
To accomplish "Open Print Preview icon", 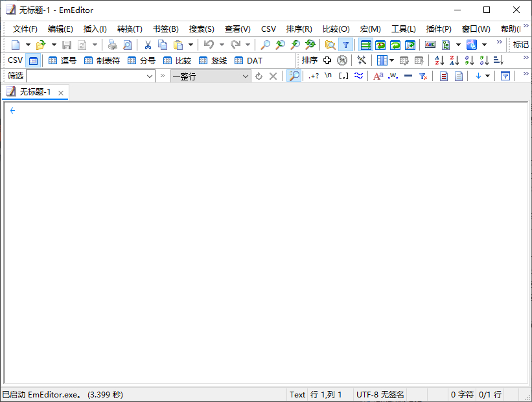I will [127, 45].
